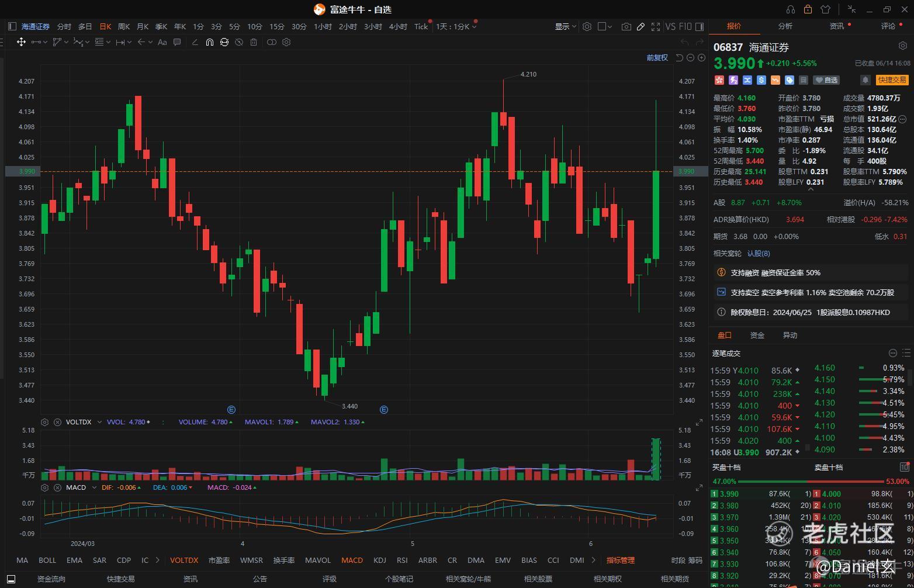The height and width of the screenshot is (588, 914).
Task: Zoom out chart with minus circle
Action: click(690, 57)
